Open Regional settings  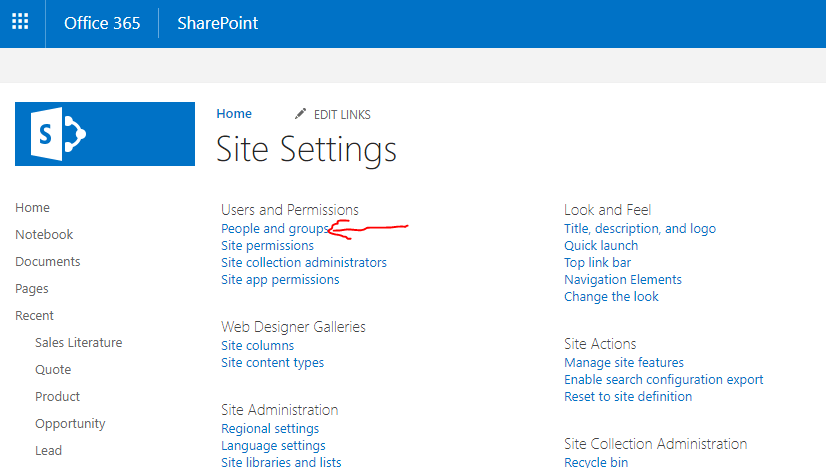[x=270, y=428]
